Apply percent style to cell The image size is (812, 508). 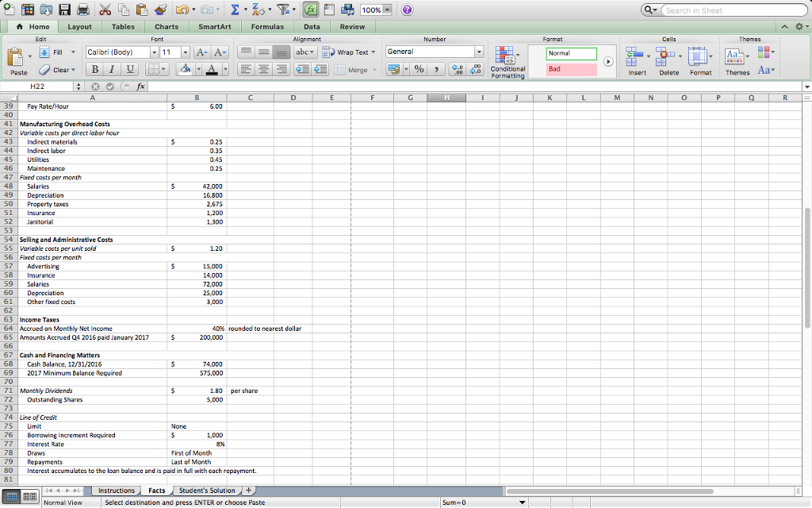click(419, 69)
